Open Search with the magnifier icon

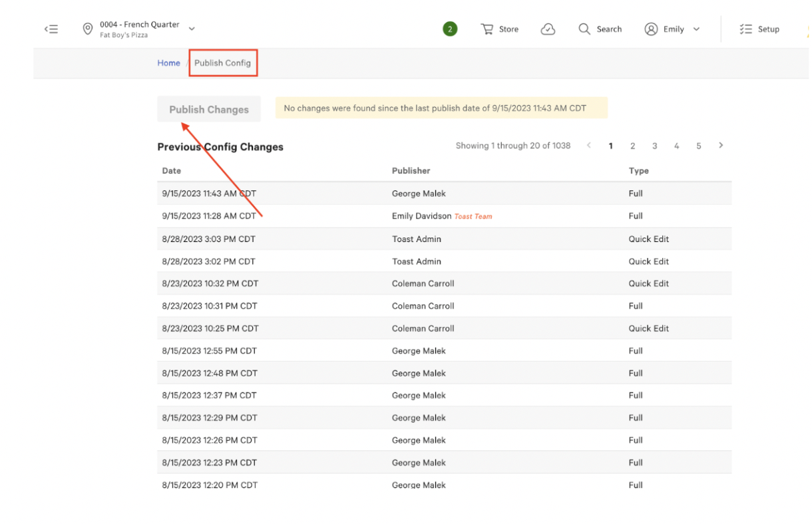(584, 29)
